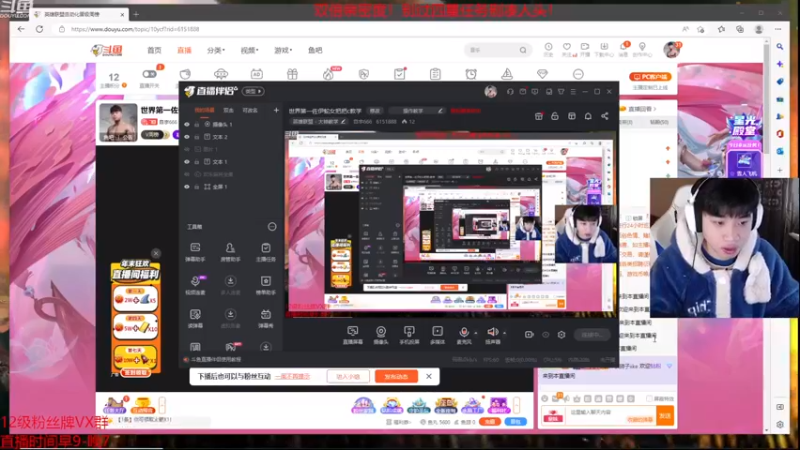Screen dimensions: 800x450
Task: Switch to the 竖屏 scene tab
Action: (x=228, y=110)
